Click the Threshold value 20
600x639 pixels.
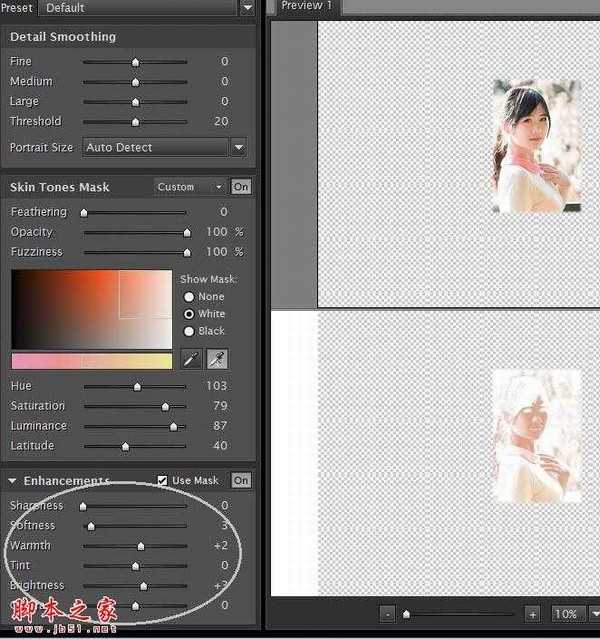click(x=221, y=121)
